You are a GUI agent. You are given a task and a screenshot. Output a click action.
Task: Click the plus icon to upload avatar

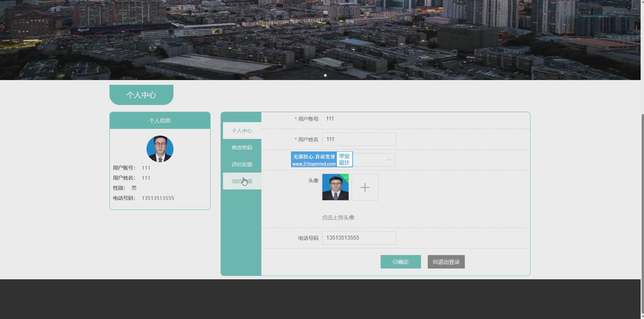pyautogui.click(x=365, y=187)
